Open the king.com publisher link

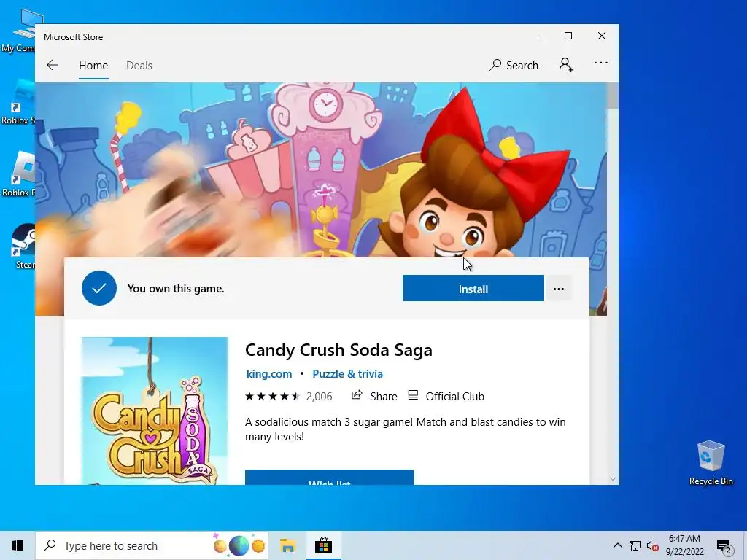click(269, 374)
